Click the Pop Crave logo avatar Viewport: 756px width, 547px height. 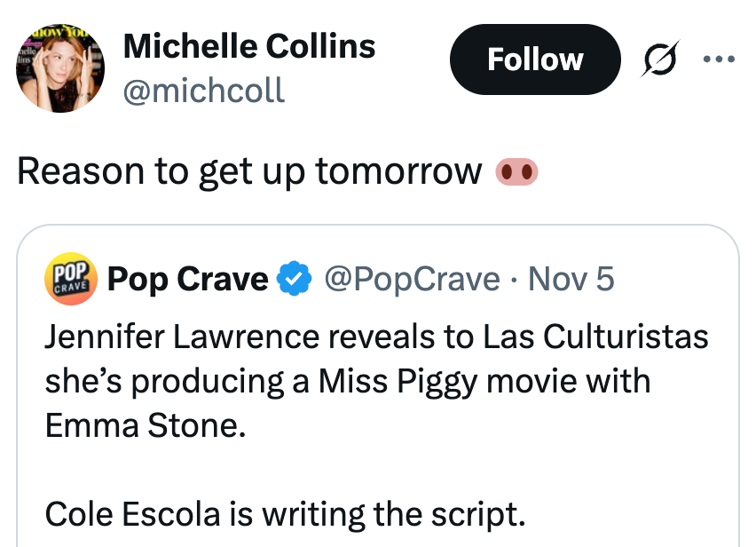[x=69, y=281]
